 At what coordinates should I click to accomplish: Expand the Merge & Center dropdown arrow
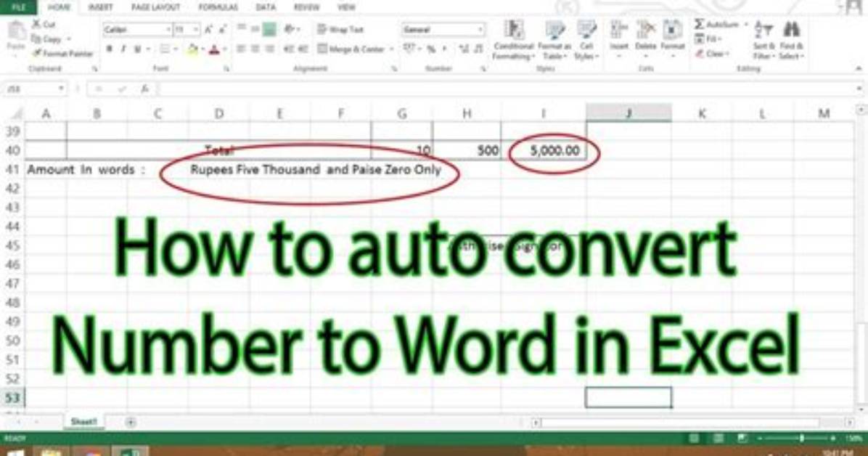click(x=391, y=49)
